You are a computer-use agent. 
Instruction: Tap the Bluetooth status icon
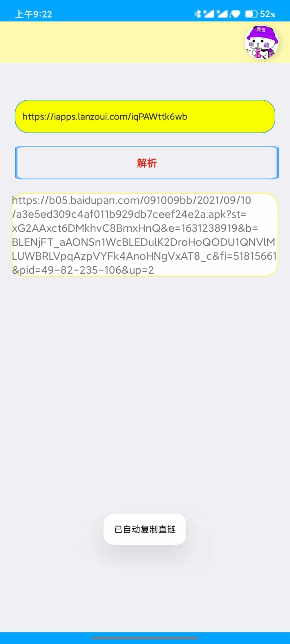[x=198, y=14]
